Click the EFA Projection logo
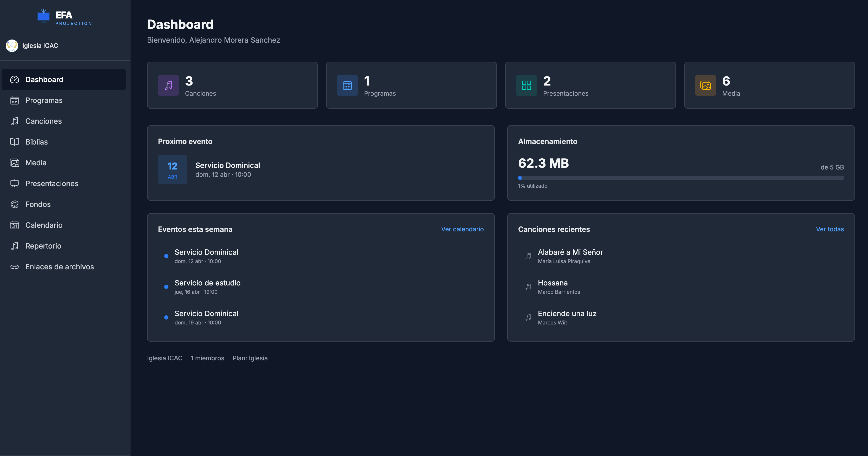868x456 pixels. click(x=64, y=17)
